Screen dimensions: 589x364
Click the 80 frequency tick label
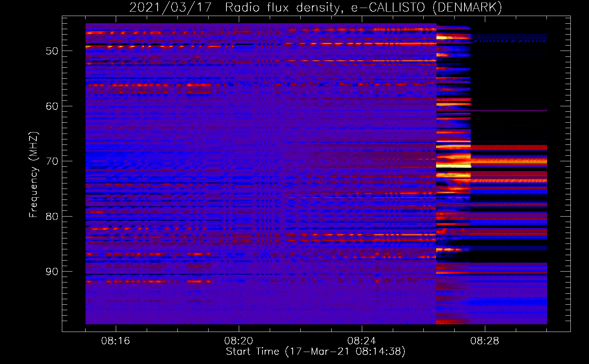click(52, 217)
